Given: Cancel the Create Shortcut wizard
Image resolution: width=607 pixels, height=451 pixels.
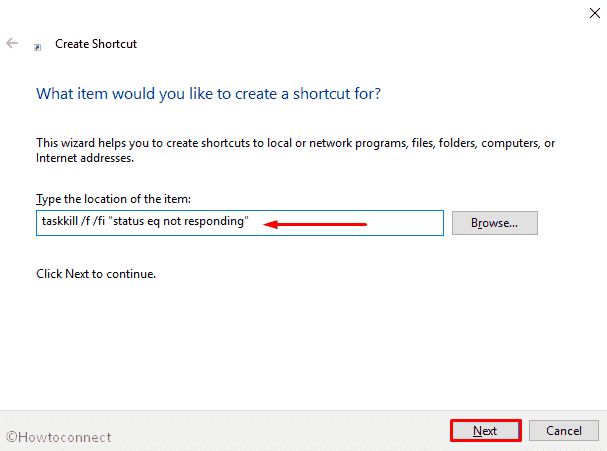Looking at the screenshot, I should pyautogui.click(x=563, y=431).
